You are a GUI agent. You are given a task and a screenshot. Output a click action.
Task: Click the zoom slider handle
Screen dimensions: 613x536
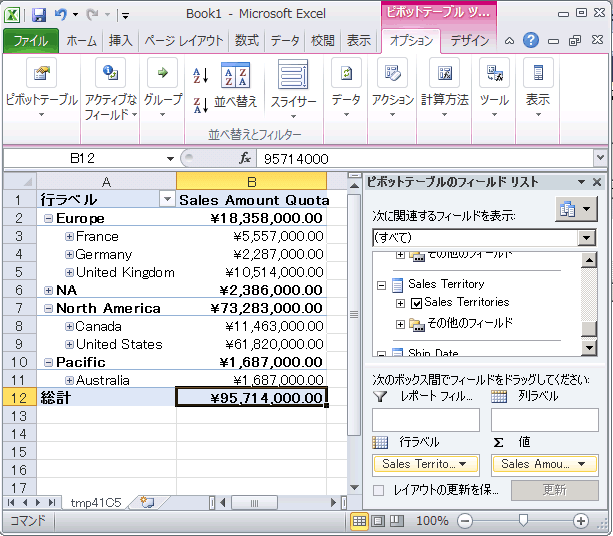pos(523,520)
